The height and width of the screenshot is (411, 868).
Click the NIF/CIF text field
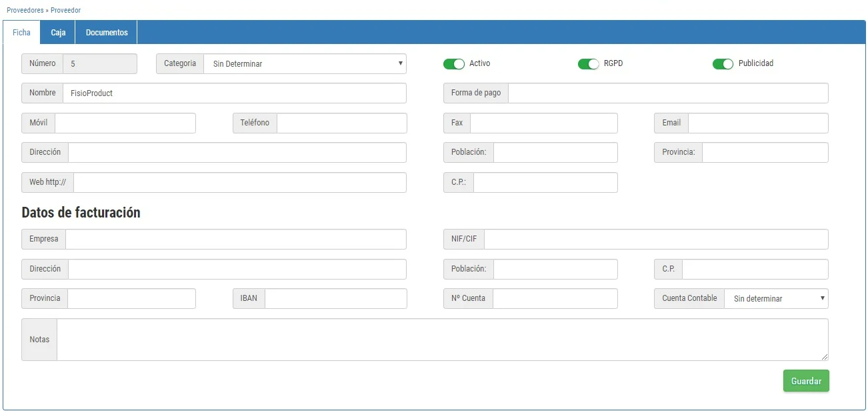click(x=656, y=240)
